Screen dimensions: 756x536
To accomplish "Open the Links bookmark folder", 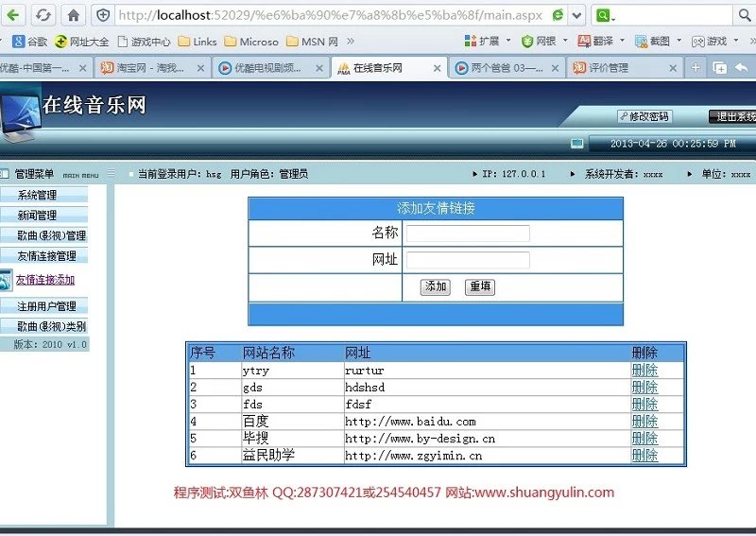I will pos(198,42).
